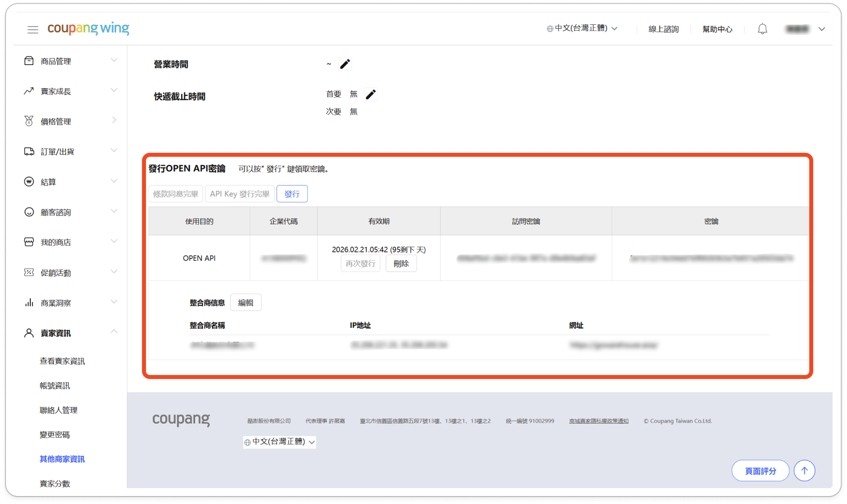Edit courier cutoff time pencil icon
Screen dimensions: 847x504
click(x=371, y=94)
